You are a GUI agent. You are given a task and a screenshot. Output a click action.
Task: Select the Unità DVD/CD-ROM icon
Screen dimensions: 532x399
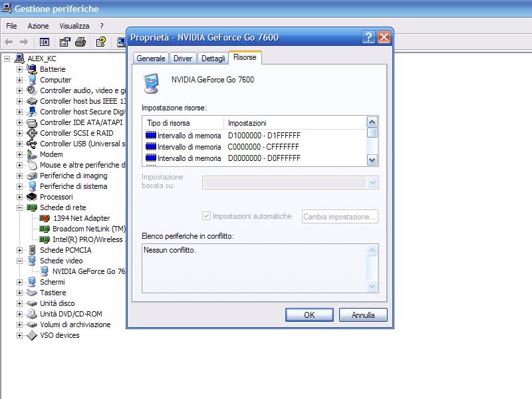32,314
